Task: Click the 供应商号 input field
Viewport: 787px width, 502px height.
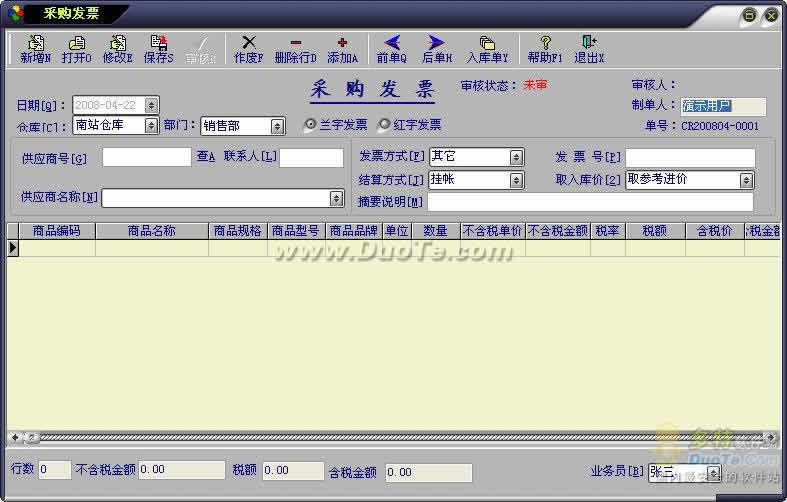Action: (x=147, y=157)
